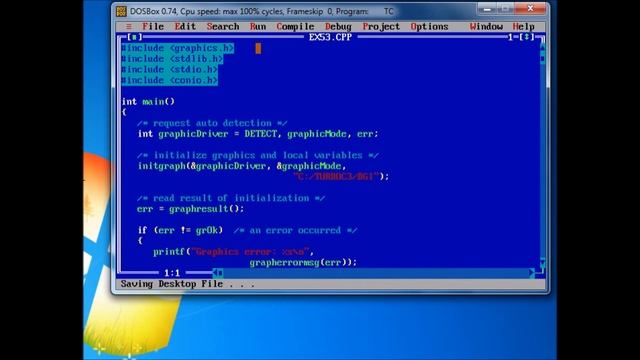Click the '#include <graphics.h>' line
Viewport: 640px width, 360px height.
(x=178, y=48)
